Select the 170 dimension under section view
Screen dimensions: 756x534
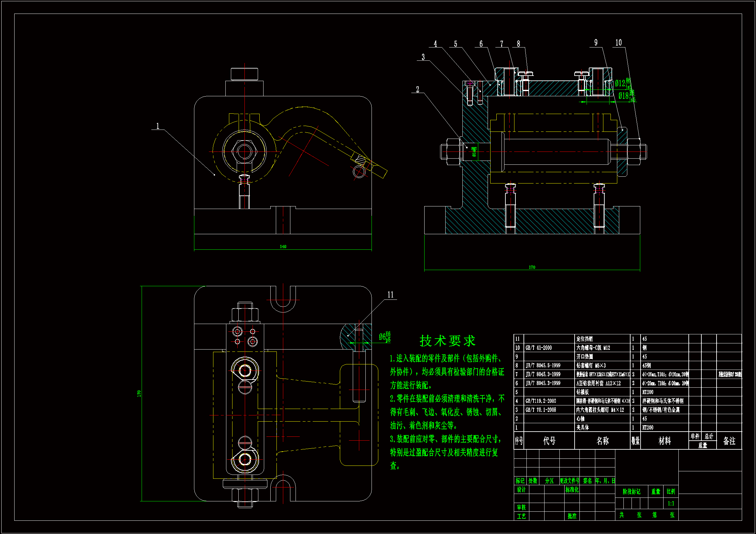[x=532, y=267]
